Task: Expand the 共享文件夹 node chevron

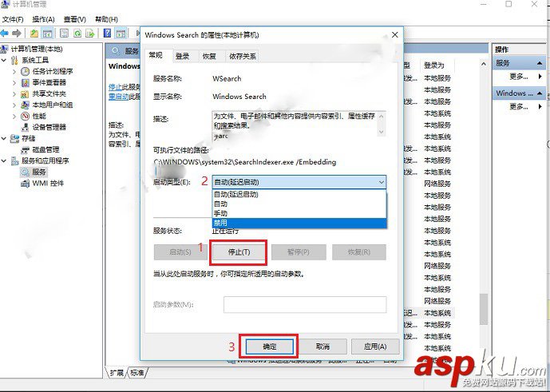Action: click(14, 93)
